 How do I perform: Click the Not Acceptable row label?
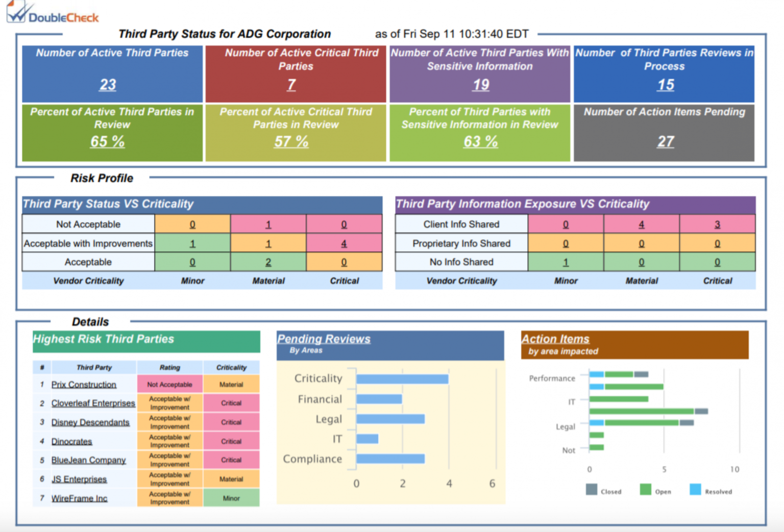(88, 224)
